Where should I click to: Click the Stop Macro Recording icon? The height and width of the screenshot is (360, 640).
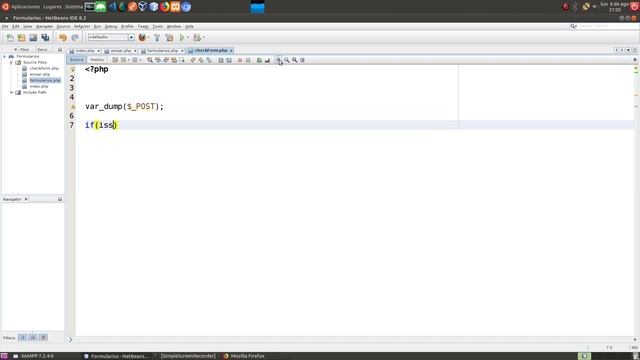pos(248,60)
